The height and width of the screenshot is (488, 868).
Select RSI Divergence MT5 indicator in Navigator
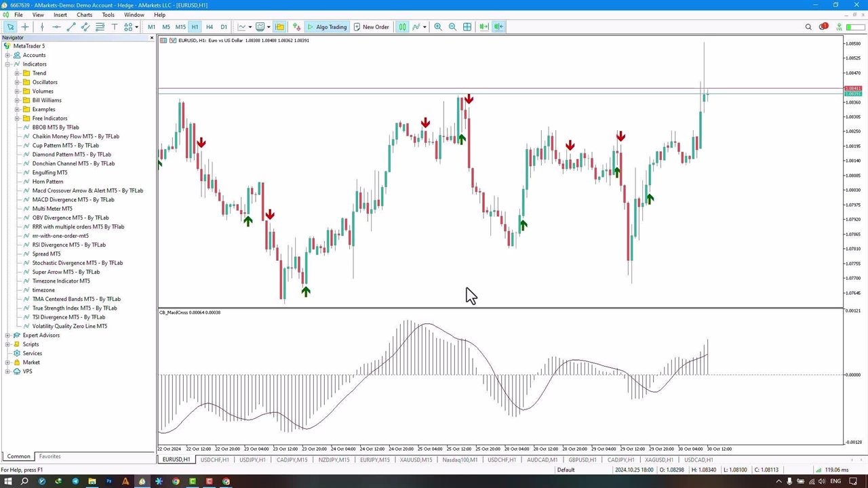(68, 245)
